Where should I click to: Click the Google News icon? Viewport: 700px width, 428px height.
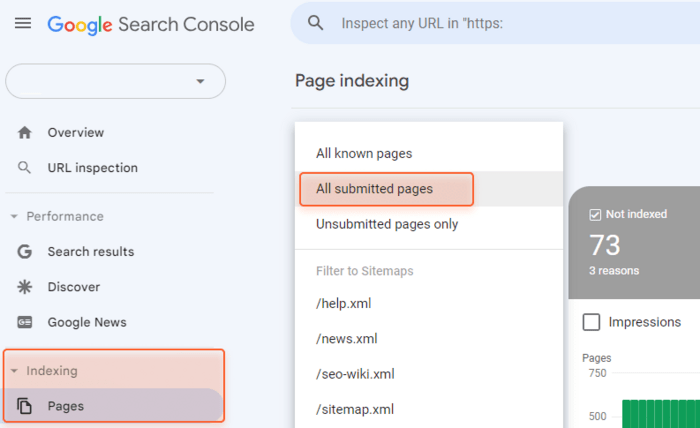tap(25, 322)
